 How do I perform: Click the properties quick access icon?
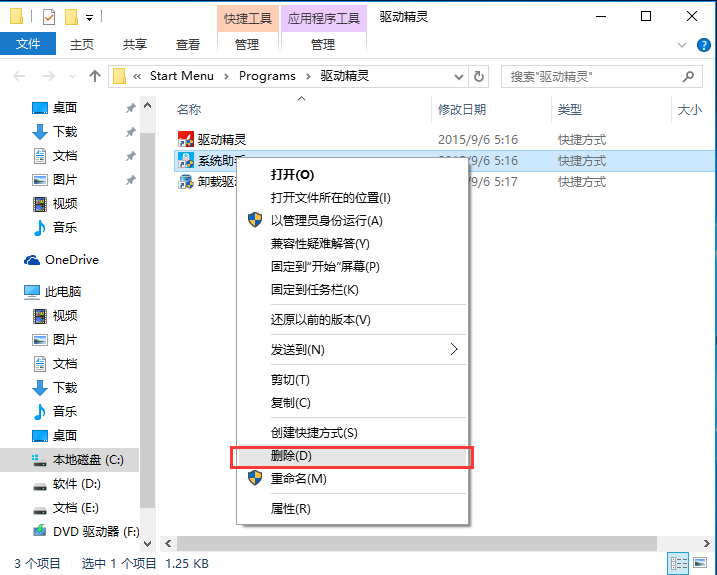coord(48,17)
